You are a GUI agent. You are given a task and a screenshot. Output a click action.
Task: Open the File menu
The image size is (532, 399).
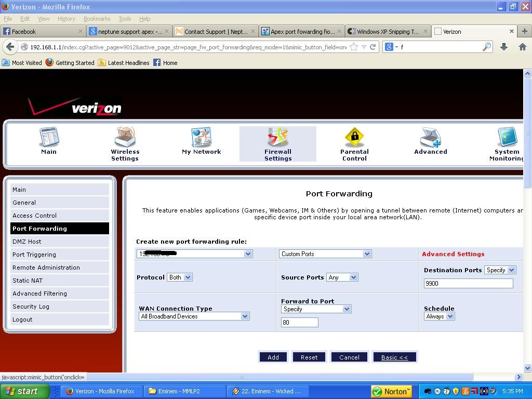pos(7,19)
